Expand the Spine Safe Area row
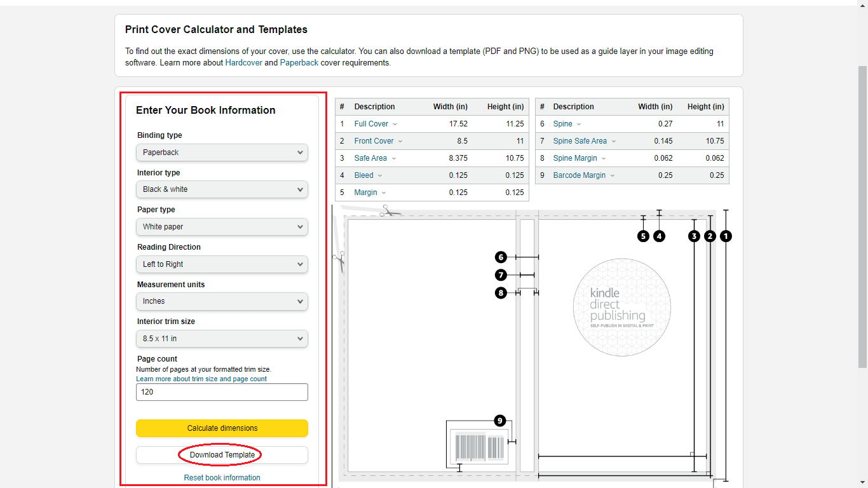868x488 pixels. (x=585, y=141)
